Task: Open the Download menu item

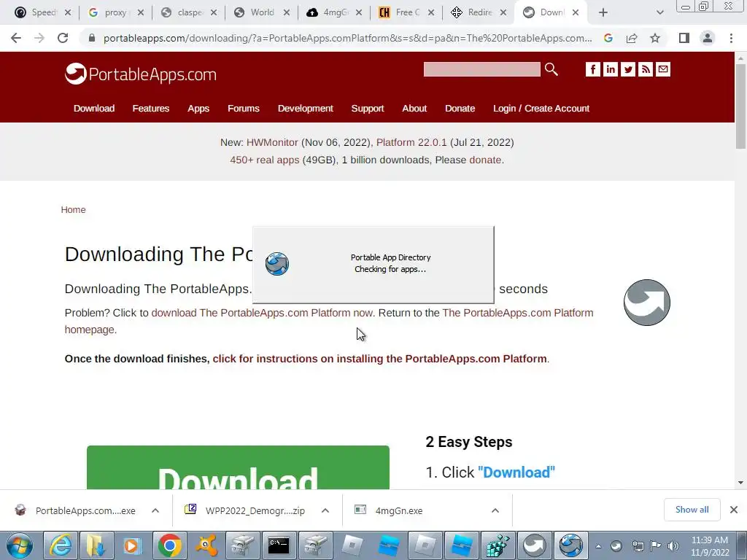Action: 94,109
